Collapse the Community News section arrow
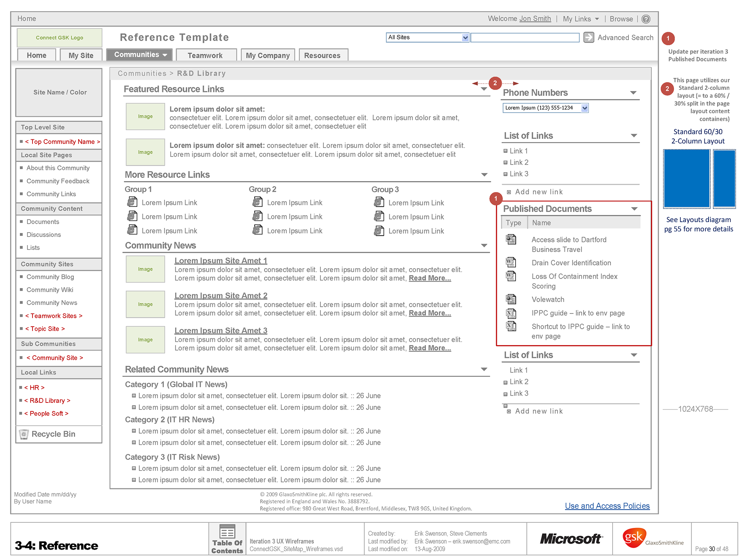 click(484, 246)
